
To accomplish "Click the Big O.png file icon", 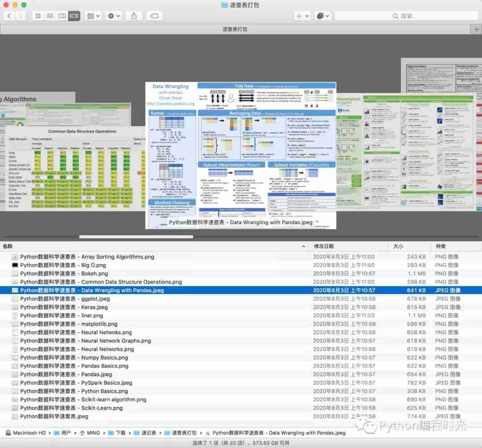I will tap(15, 265).
